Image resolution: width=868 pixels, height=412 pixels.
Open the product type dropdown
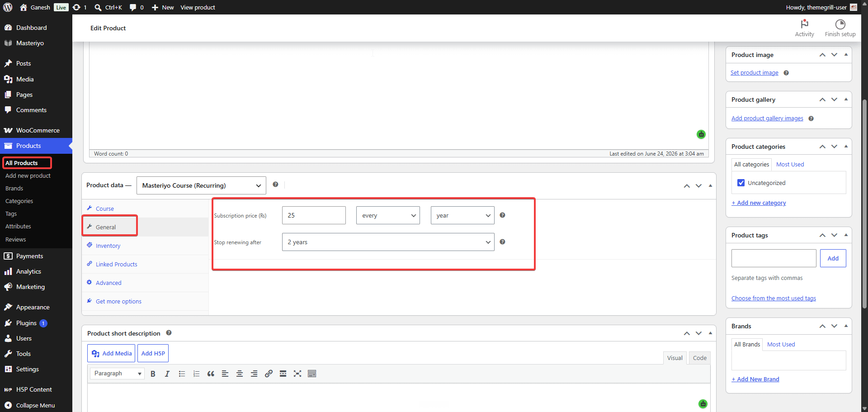coord(201,185)
